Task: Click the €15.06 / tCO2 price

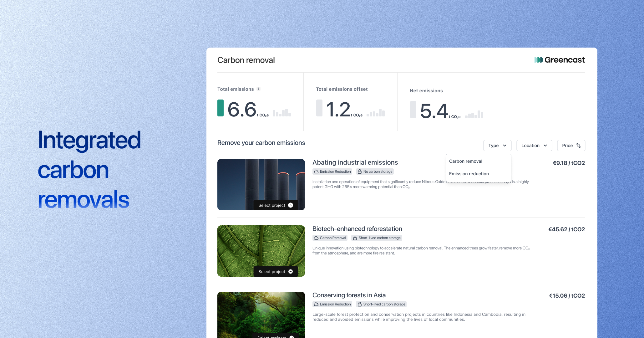Action: [567, 296]
